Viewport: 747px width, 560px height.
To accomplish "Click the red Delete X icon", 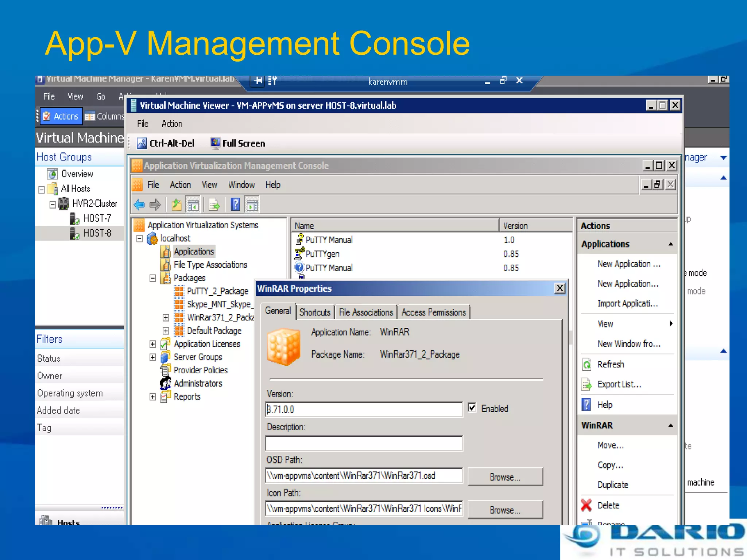I will tap(586, 505).
